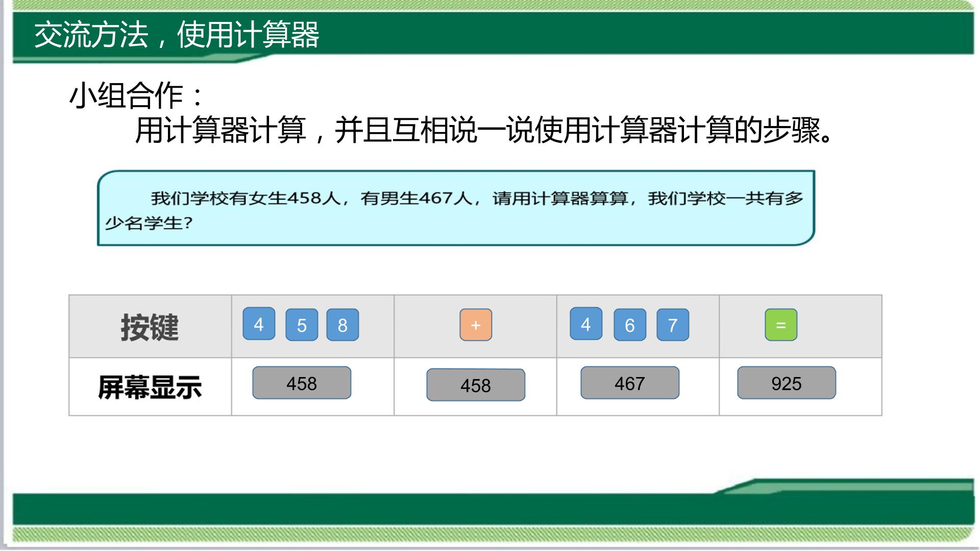
Task: Select the gray display showing 467
Action: (x=630, y=383)
